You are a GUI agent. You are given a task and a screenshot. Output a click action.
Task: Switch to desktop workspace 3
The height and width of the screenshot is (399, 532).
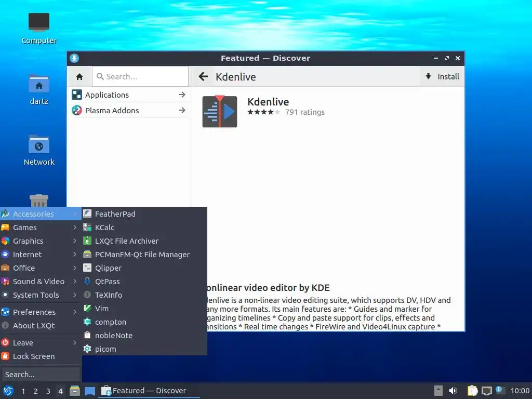(48, 391)
